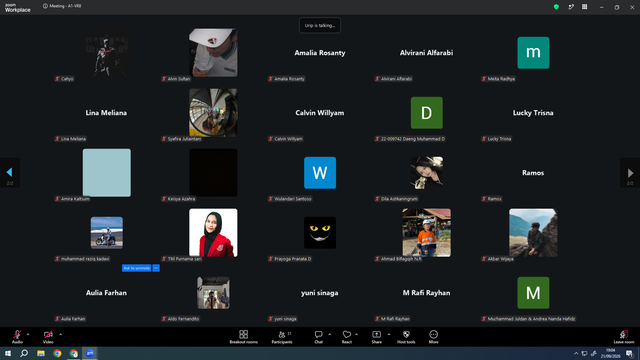Screen dimensions: 640x360
Task: Go to next gallery page arrow
Action: click(630, 173)
